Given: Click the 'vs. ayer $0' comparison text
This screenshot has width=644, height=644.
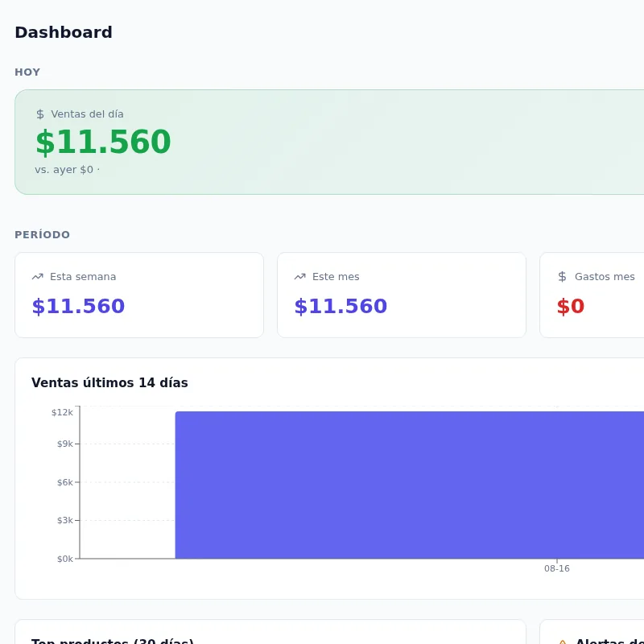Looking at the screenshot, I should tap(64, 170).
